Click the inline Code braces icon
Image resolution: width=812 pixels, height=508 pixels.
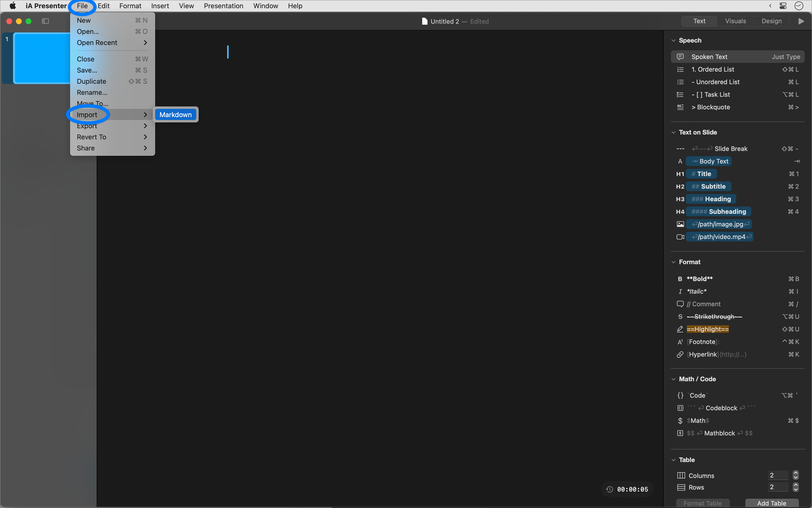click(680, 396)
